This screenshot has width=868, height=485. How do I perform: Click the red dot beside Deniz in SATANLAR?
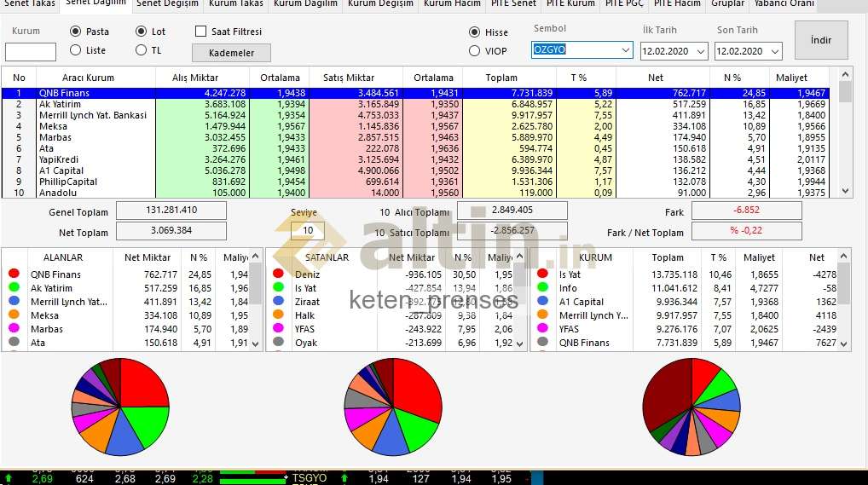[x=279, y=273]
